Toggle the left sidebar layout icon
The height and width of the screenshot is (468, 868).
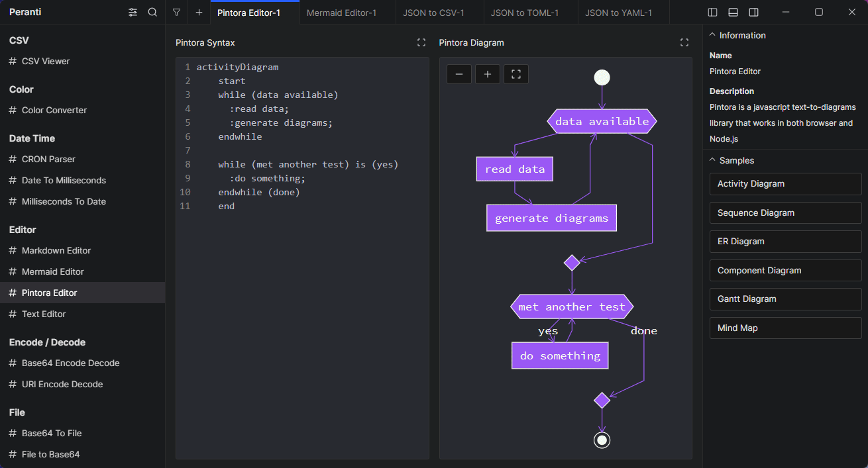tap(713, 12)
